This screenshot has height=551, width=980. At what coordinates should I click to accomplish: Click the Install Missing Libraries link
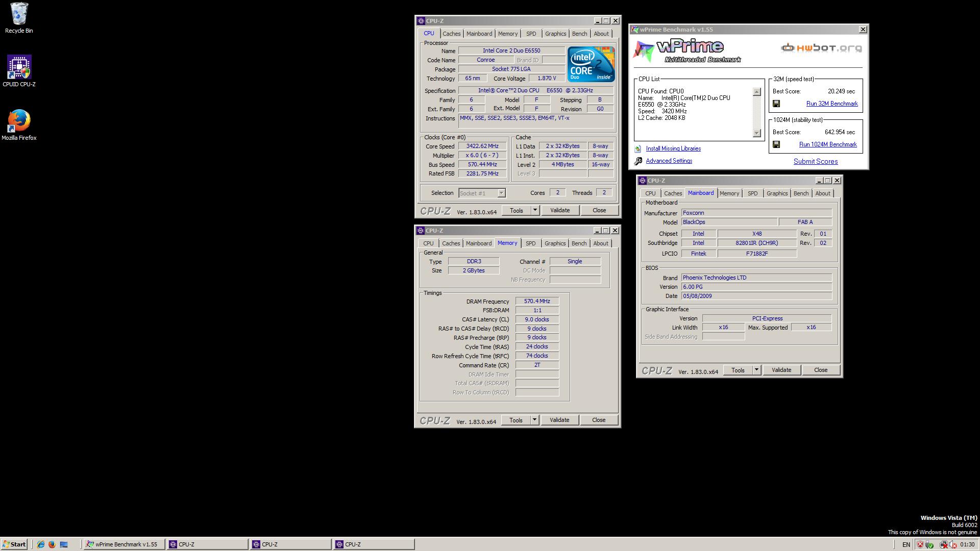coord(673,148)
